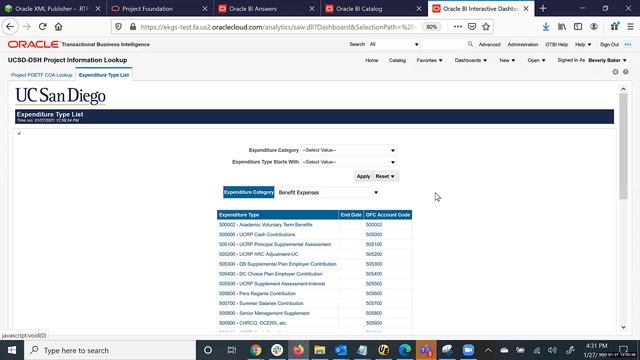Viewport: 640px width, 360px height.
Task: Go back with the browser back arrow
Action: (10, 27)
